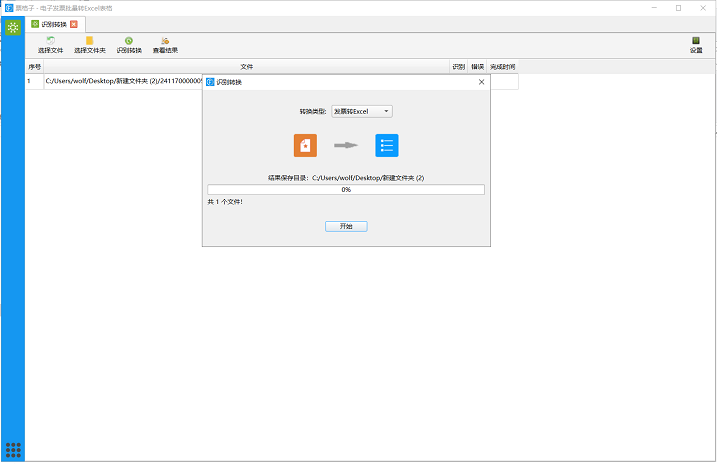Click the 序号 column header

pos(34,67)
